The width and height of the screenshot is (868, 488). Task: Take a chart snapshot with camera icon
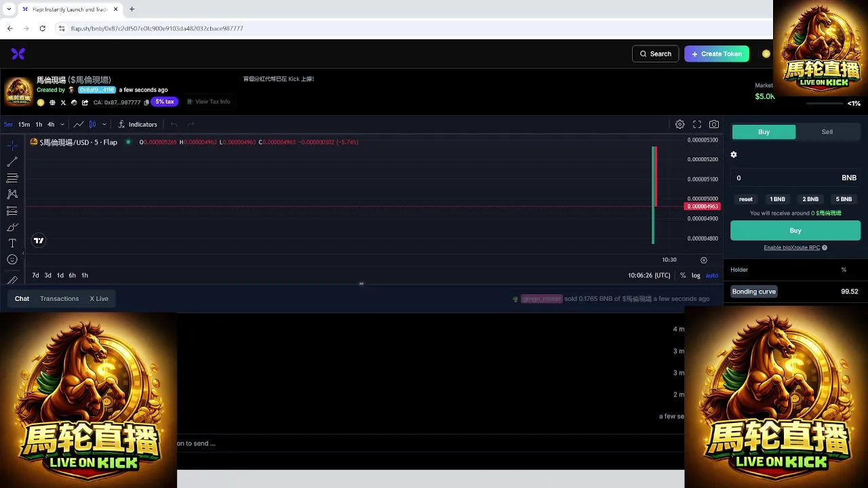click(x=714, y=124)
